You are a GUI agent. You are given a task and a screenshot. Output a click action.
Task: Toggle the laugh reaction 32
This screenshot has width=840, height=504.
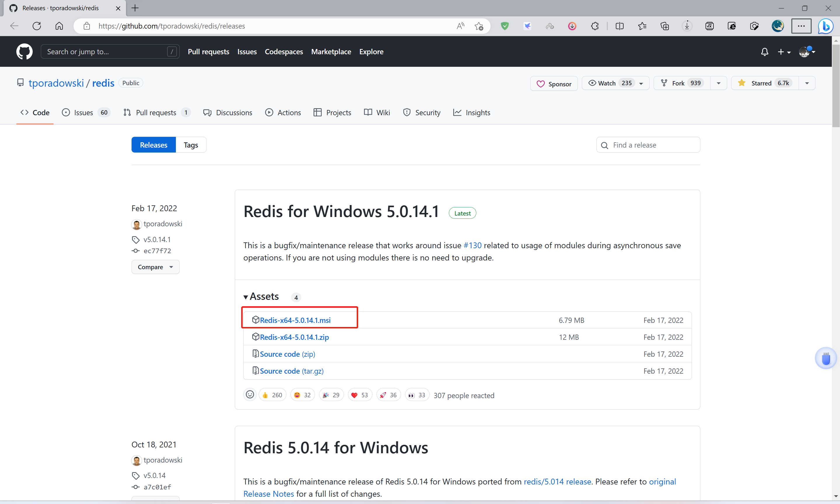302,395
